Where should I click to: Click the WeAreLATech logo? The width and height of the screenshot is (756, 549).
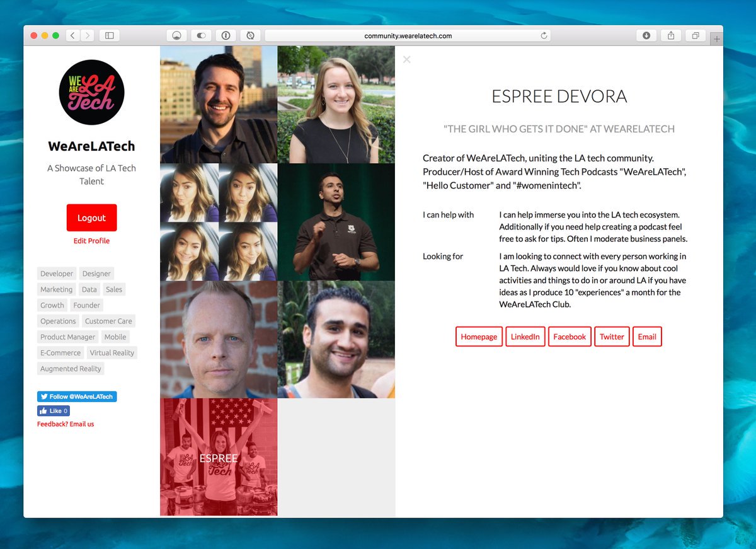click(91, 92)
